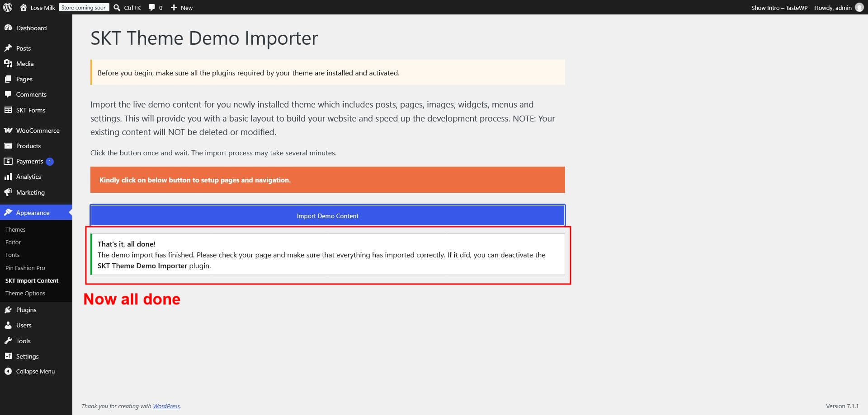Open the Editor submenu item
Viewport: 868px width, 415px height.
click(x=13, y=242)
